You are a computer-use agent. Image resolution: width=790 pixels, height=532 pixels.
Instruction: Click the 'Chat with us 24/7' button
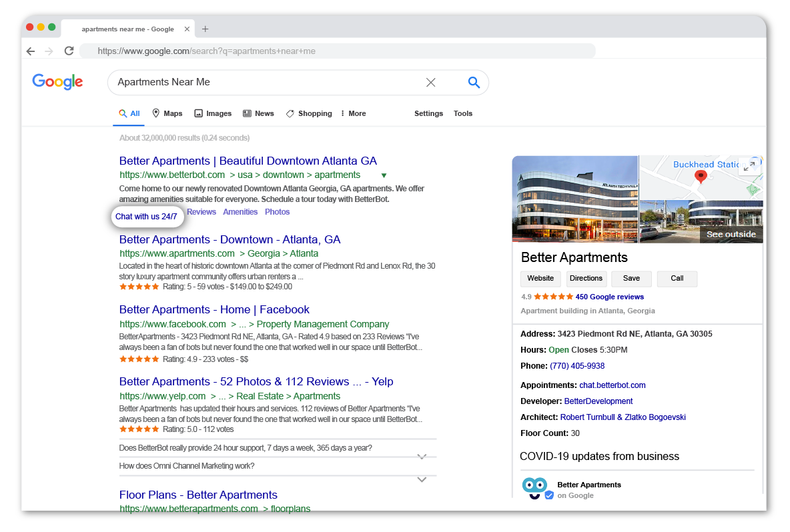[x=147, y=217]
